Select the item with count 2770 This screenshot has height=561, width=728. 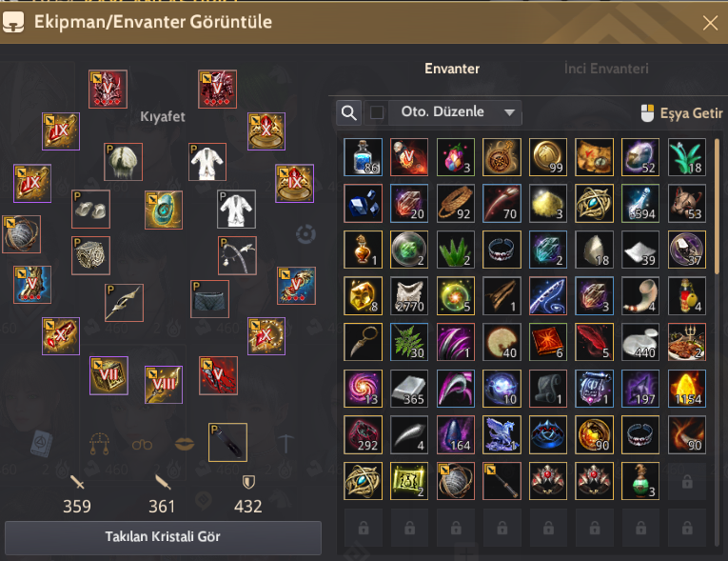pos(409,296)
